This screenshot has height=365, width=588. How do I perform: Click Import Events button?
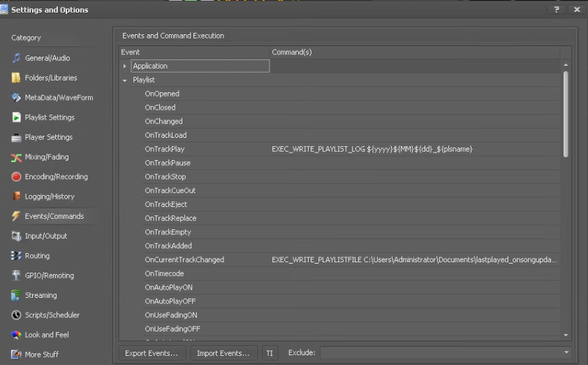[223, 353]
